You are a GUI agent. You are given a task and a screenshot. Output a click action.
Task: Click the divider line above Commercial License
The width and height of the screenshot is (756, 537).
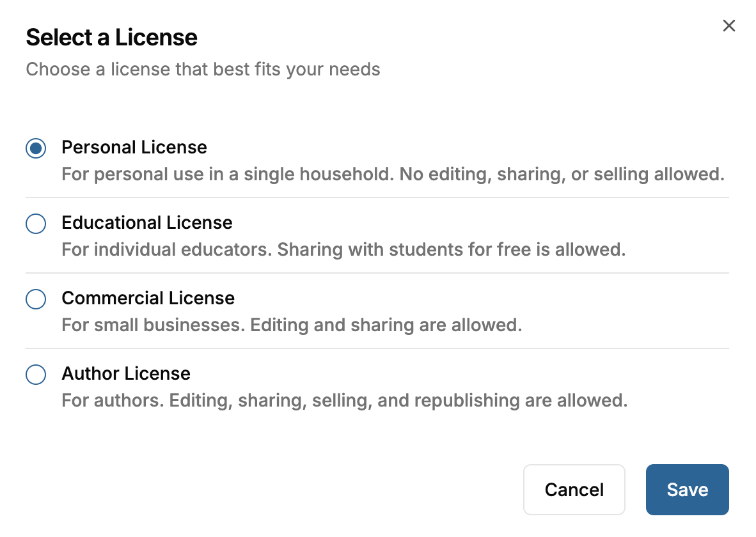tap(377, 273)
